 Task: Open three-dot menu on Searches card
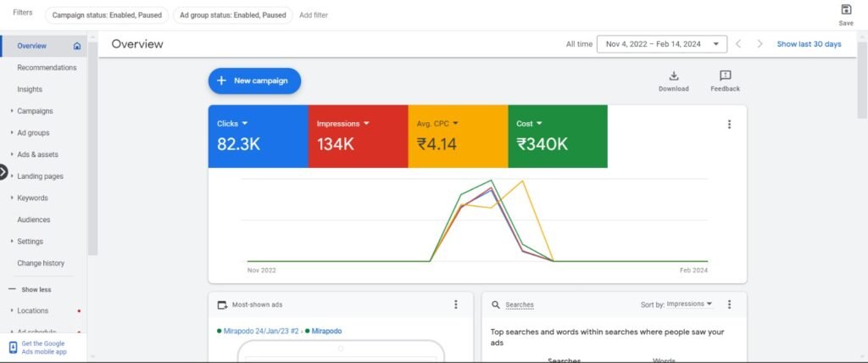coord(729,304)
